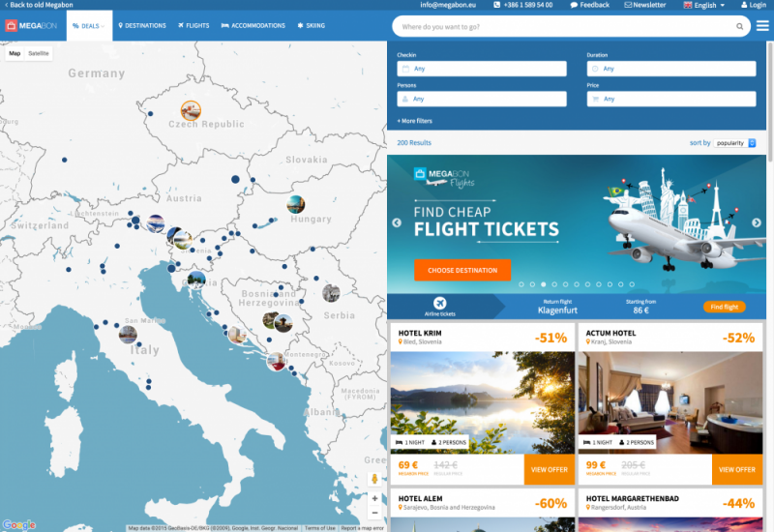Image resolution: width=774 pixels, height=532 pixels.
Task: Go to next banner slide arrow
Action: [757, 222]
